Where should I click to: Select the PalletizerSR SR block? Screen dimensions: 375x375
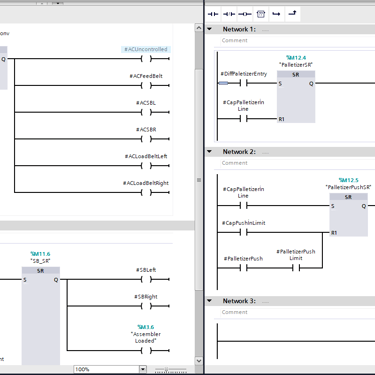pyautogui.click(x=296, y=97)
